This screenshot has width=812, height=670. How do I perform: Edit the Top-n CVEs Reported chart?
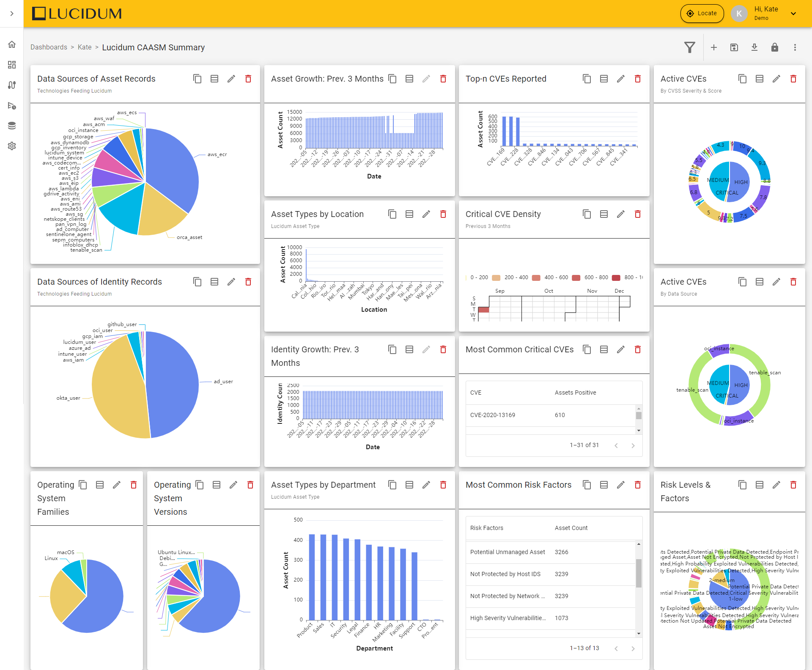(x=621, y=79)
